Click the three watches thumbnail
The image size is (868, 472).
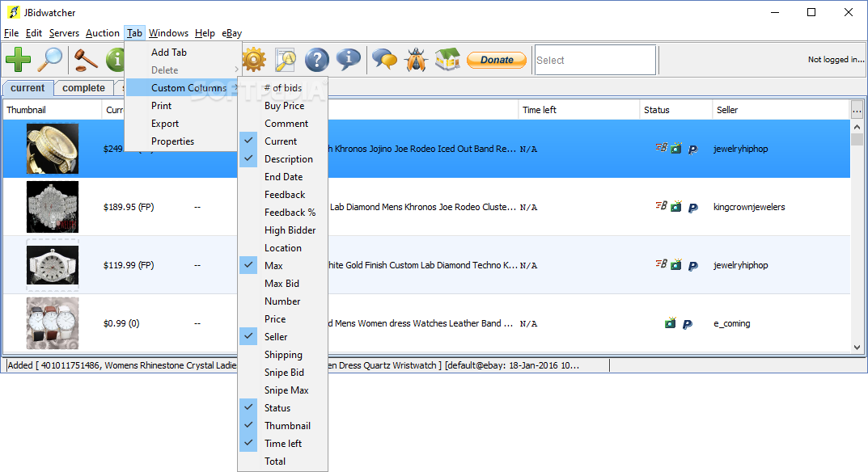pos(53,323)
